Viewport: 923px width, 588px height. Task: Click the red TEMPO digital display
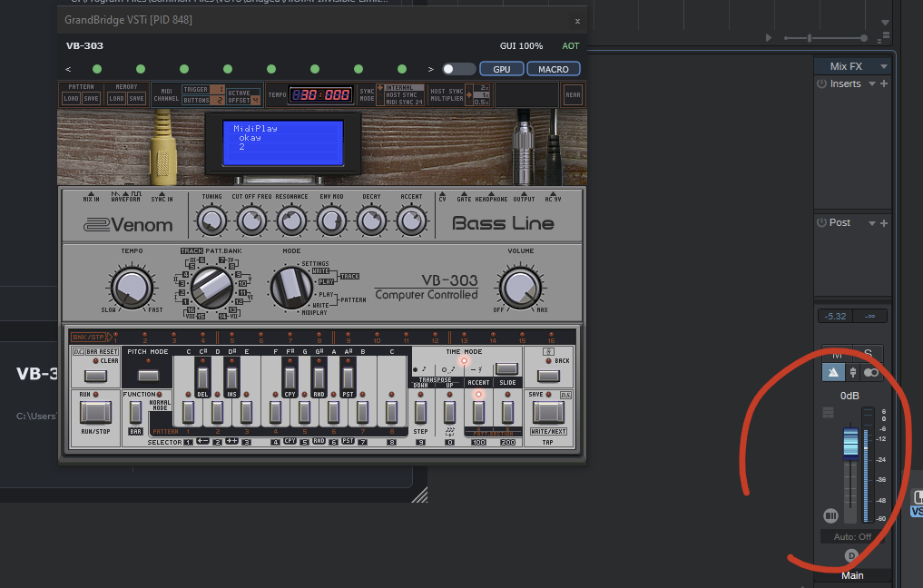320,94
